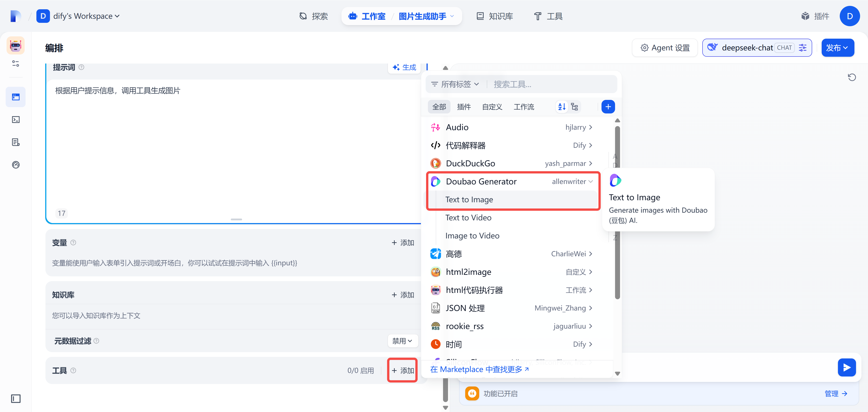The height and width of the screenshot is (412, 868).
Task: Expand the 所有标签 tag filter dropdown
Action: [x=455, y=84]
